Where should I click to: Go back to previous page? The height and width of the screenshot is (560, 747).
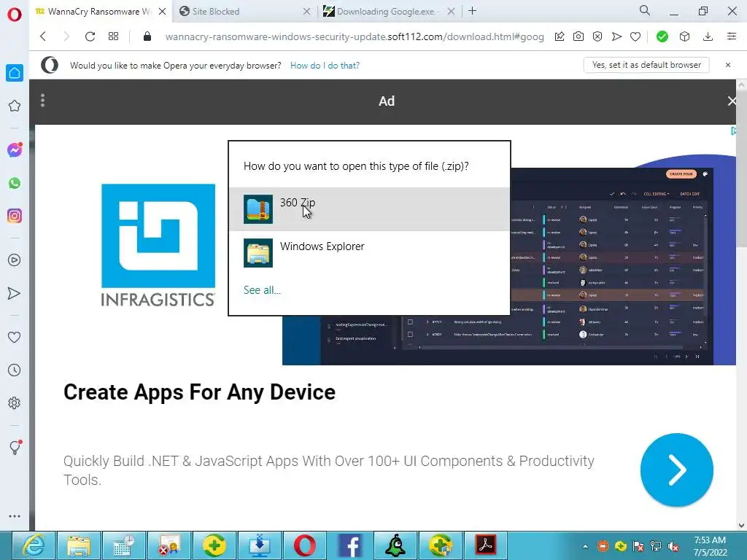pyautogui.click(x=43, y=36)
